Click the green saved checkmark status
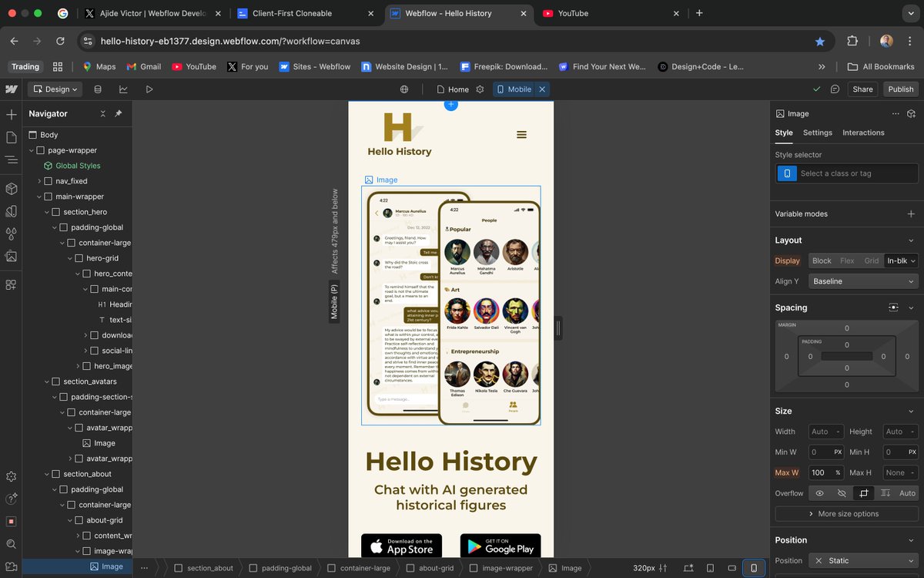Viewport: 924px width, 578px height. click(x=817, y=89)
